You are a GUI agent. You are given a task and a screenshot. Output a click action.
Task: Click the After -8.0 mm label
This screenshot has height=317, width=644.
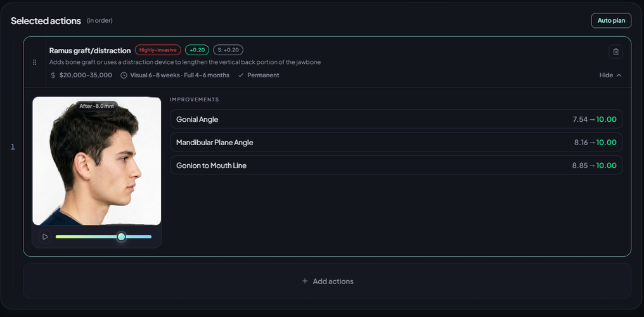coord(96,106)
